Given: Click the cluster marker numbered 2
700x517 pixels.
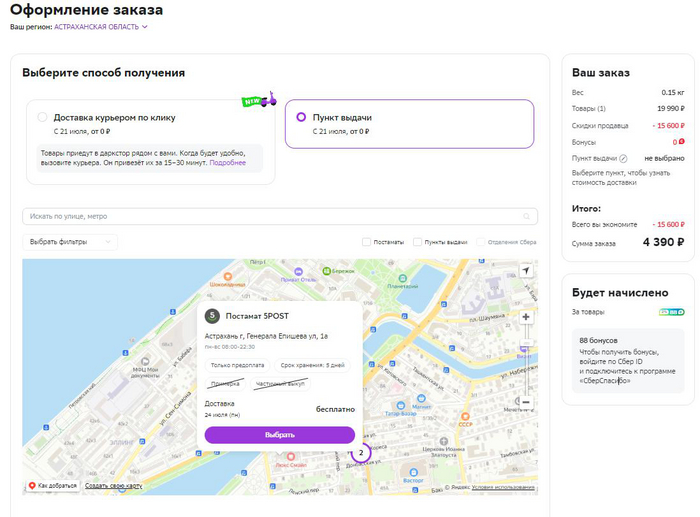Looking at the screenshot, I should tap(361, 453).
